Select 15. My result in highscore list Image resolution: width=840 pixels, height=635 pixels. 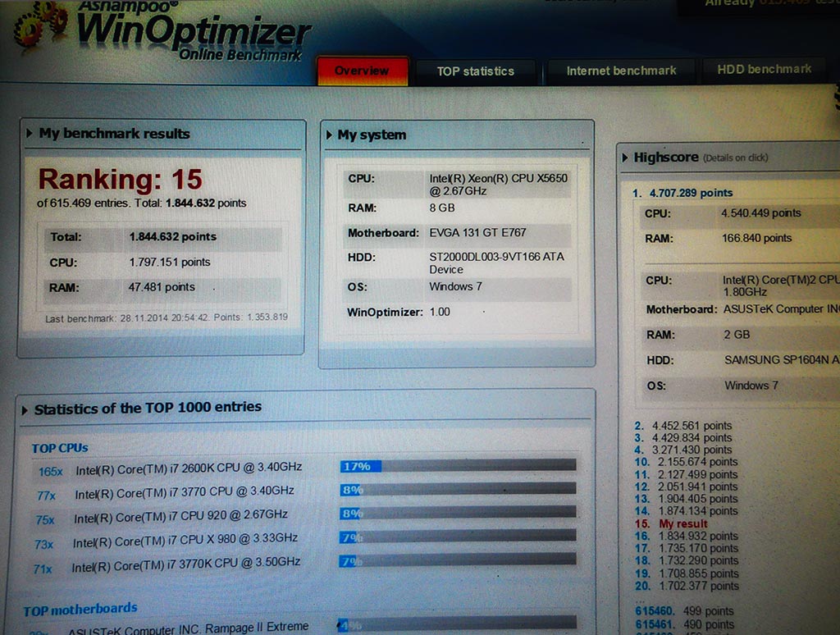(x=671, y=523)
